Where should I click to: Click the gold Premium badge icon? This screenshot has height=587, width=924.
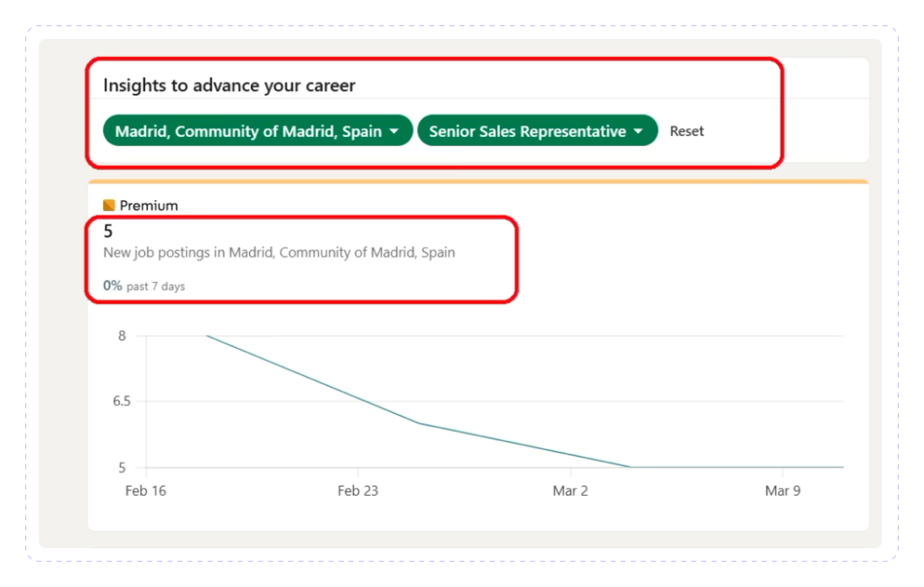pos(107,205)
